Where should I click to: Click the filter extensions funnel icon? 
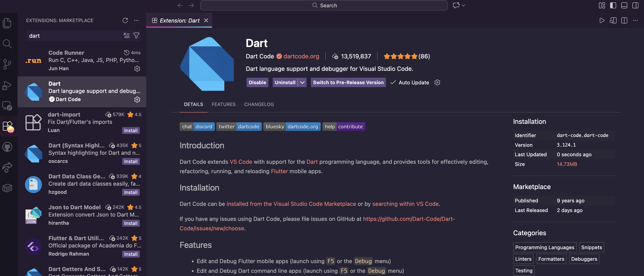pyautogui.click(x=136, y=36)
